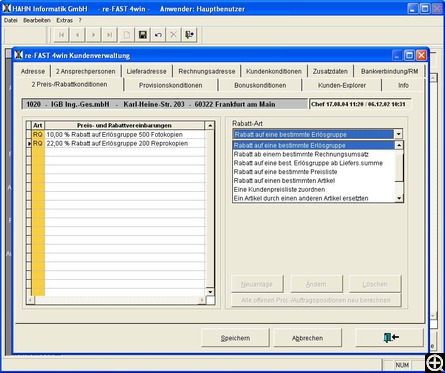Image resolution: width=445 pixels, height=373 pixels.
Task: Click the Neuanlage button
Action: 257,284
